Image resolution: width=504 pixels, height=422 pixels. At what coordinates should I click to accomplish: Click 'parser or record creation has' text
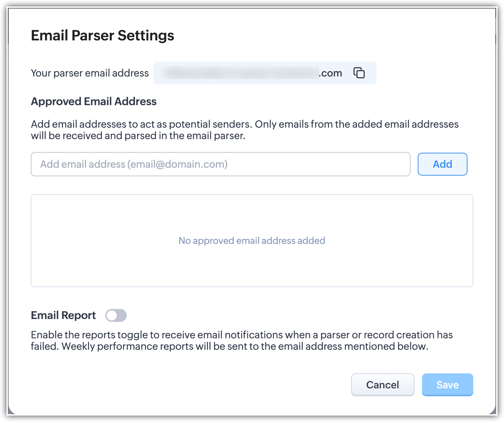pos(387,335)
